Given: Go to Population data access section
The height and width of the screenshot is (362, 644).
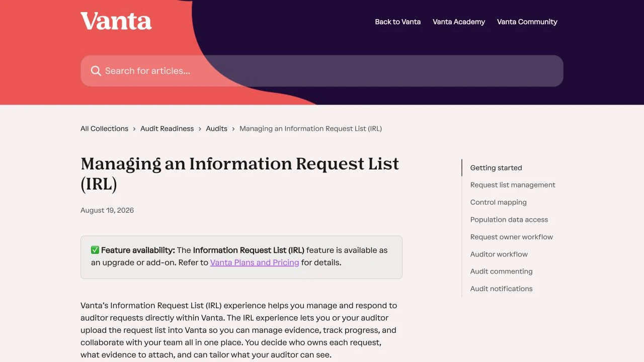Looking at the screenshot, I should tap(509, 220).
